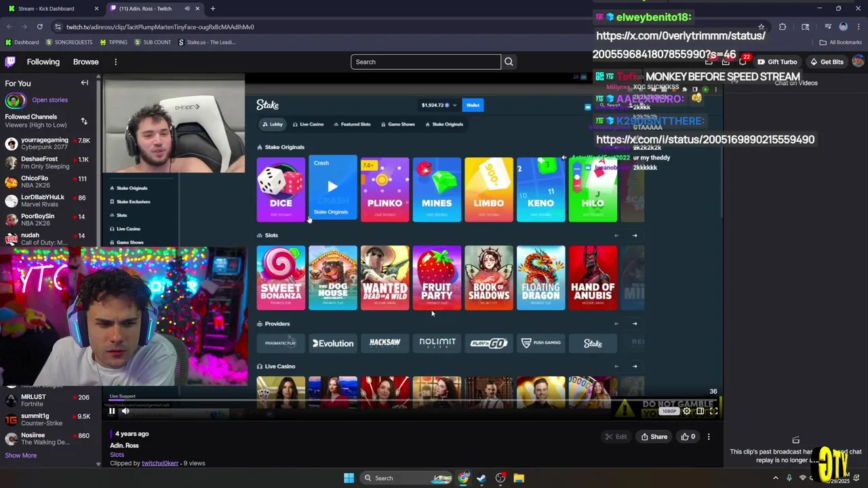Open a new browser tab

[212, 9]
